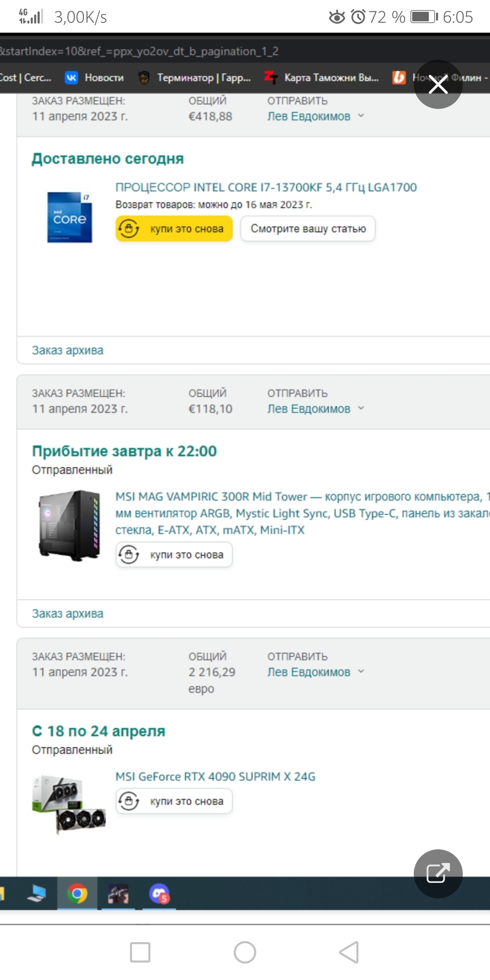Archive the €418,88 order via Заказ архива
490x980 pixels.
click(x=68, y=350)
